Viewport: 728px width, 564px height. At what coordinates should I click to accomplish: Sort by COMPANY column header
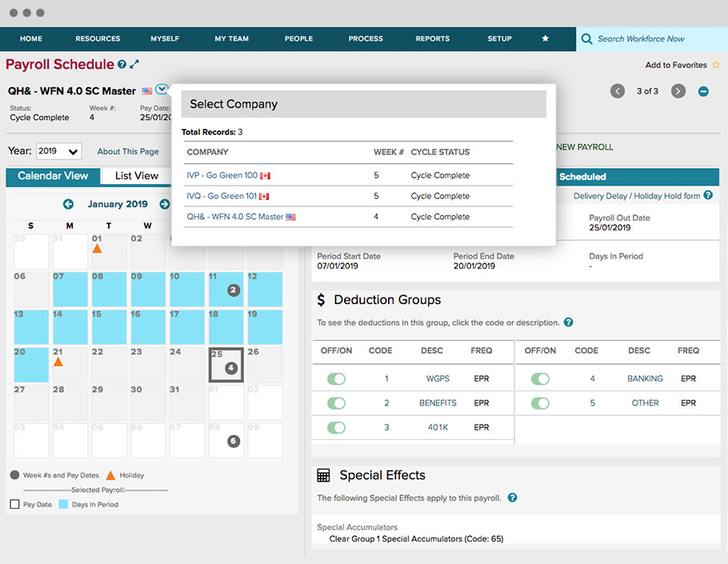(x=207, y=152)
